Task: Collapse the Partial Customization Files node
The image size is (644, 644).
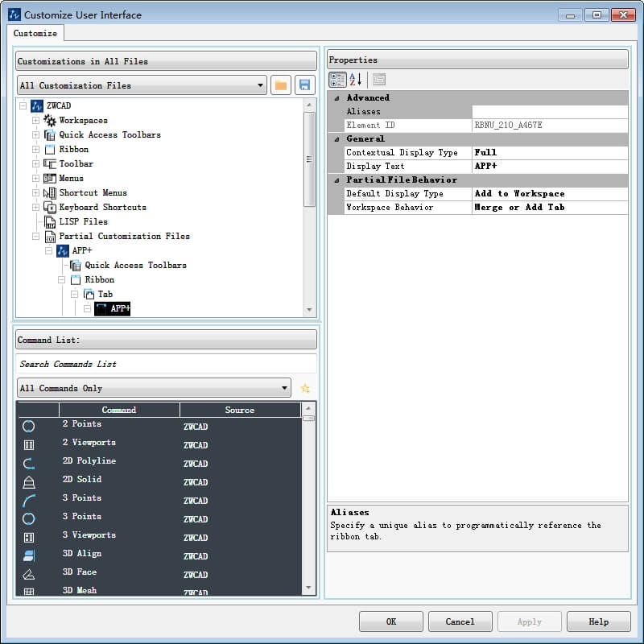Action: click(x=35, y=236)
